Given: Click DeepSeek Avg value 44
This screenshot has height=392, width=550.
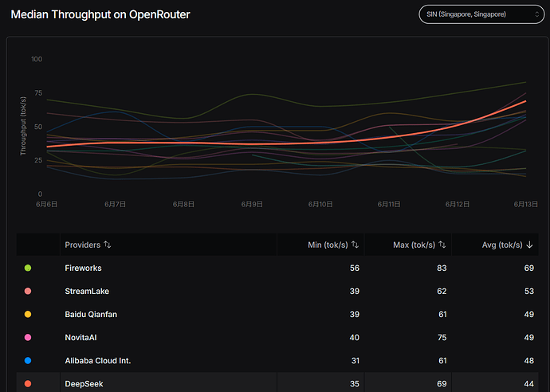Looking at the screenshot, I should 529,383.
